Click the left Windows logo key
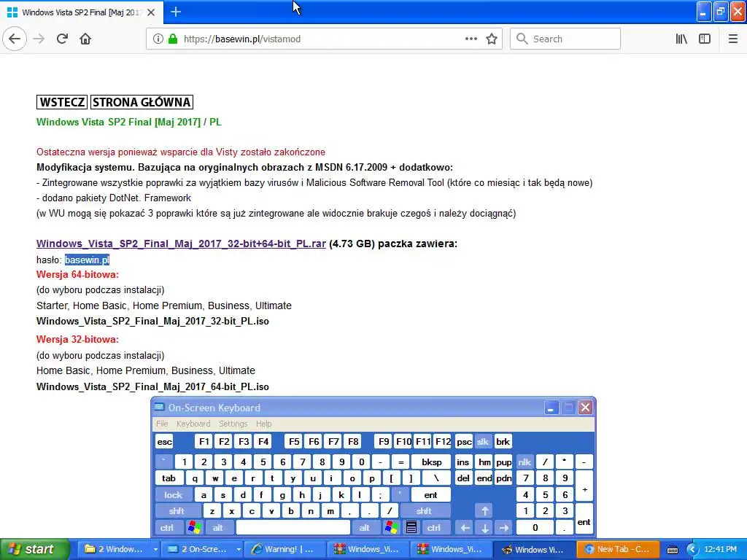Image resolution: width=747 pixels, height=560 pixels. 194,528
